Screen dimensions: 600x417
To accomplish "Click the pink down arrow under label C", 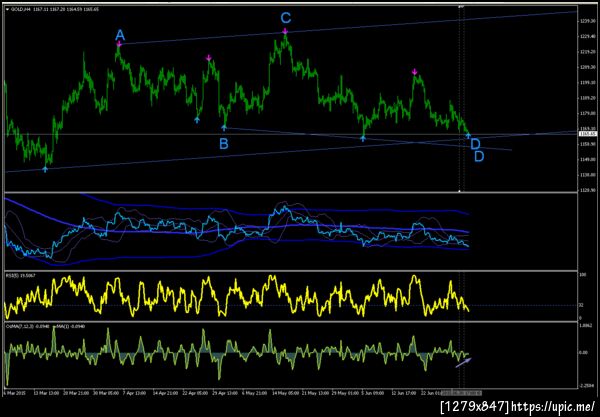I will click(x=285, y=31).
